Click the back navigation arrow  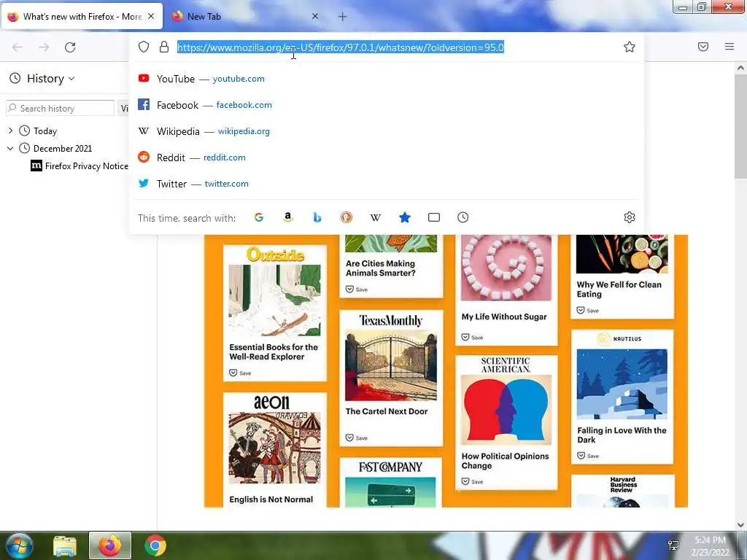[x=18, y=47]
